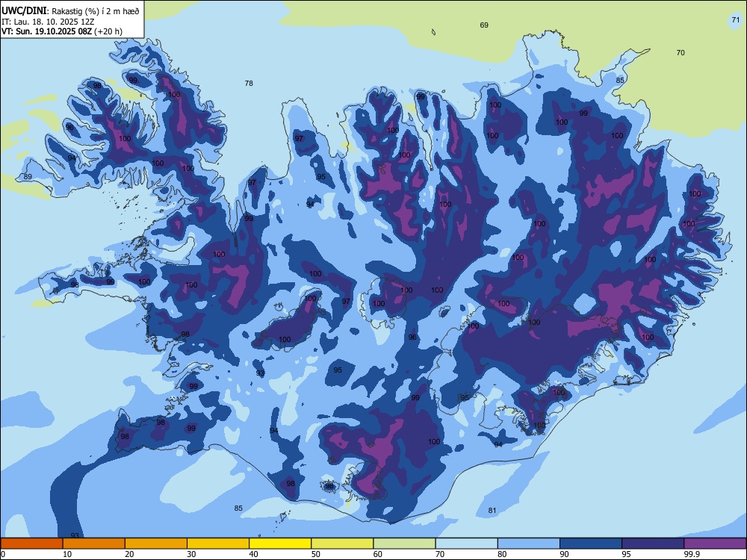The height and width of the screenshot is (560, 747).
Task: Click the 'VT: Sun. 19.10.2025 08Z (+20 h)' line
Action: pos(62,31)
